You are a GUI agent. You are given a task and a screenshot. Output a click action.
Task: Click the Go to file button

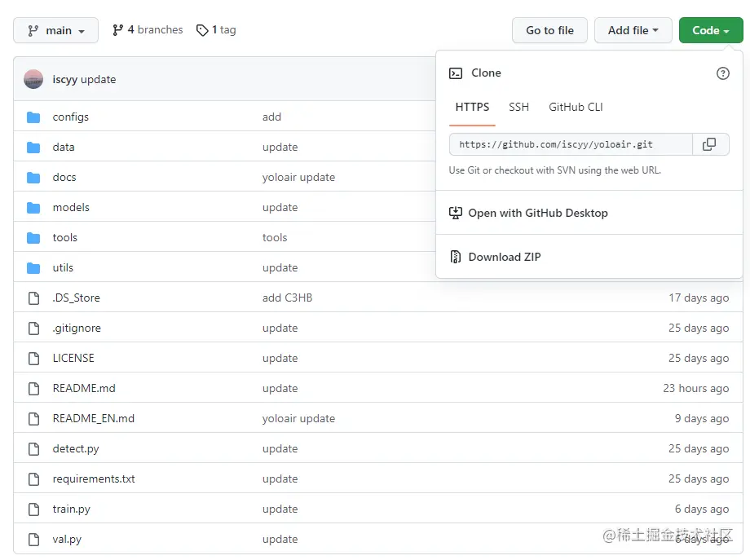(x=549, y=30)
